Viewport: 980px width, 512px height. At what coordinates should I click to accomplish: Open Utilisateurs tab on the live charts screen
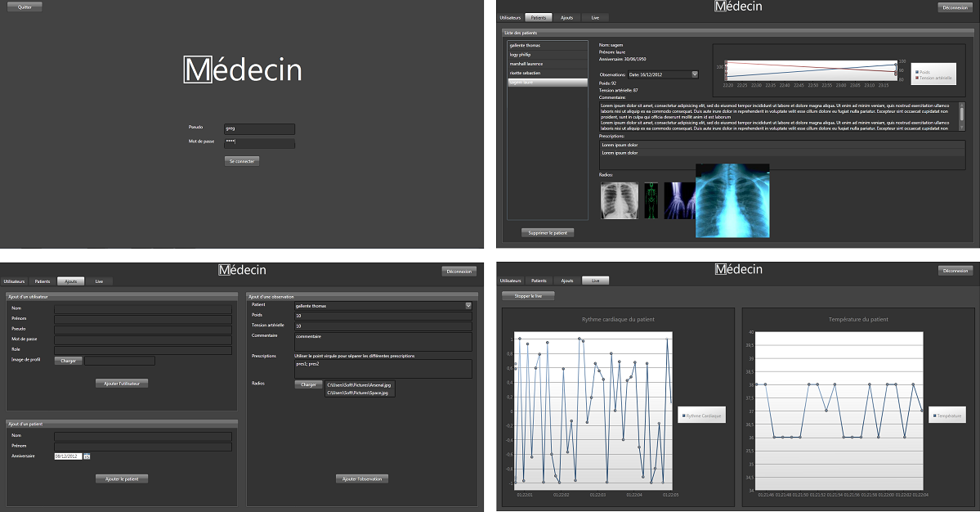tap(510, 281)
